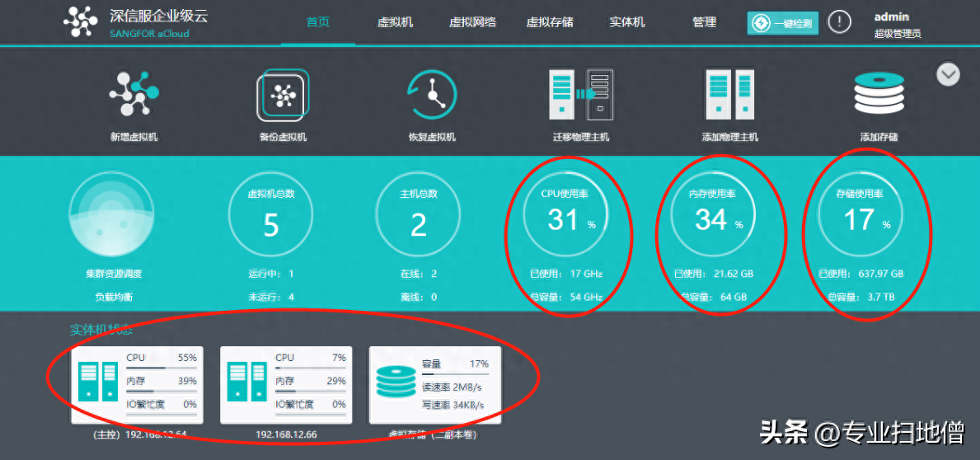Image resolution: width=980 pixels, height=460 pixels.
Task: Click the 新增虚拟机 (add VM) icon
Action: tap(134, 94)
